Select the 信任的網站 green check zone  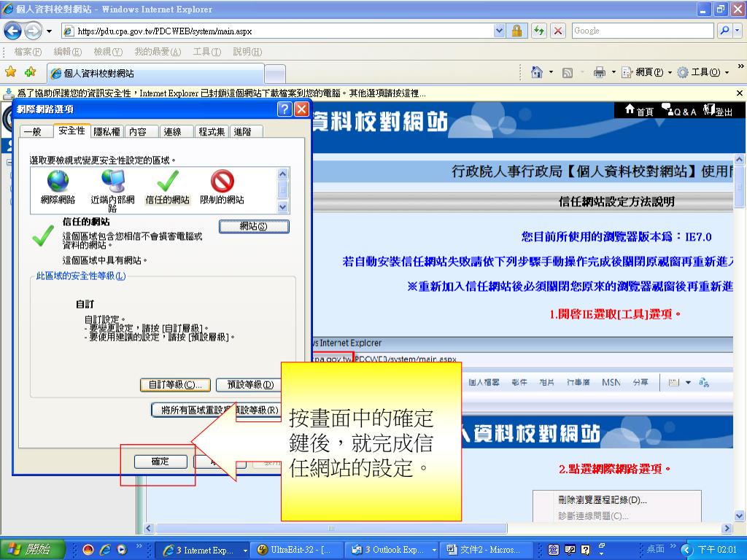pos(167,188)
